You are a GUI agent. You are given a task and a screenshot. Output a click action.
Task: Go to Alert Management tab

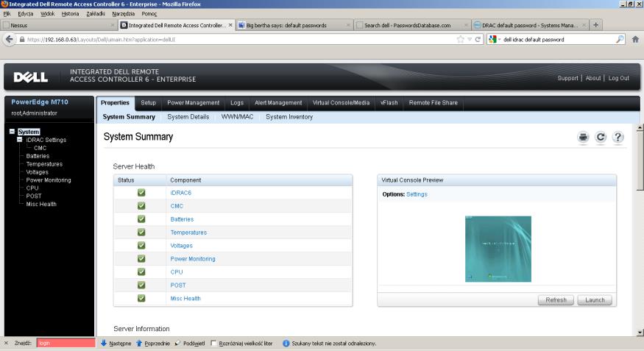click(278, 102)
